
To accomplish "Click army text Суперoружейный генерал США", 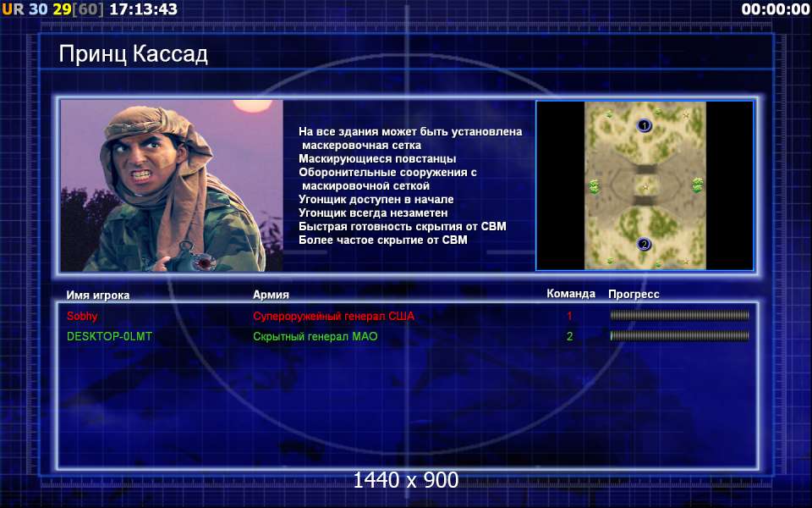I will click(x=333, y=316).
